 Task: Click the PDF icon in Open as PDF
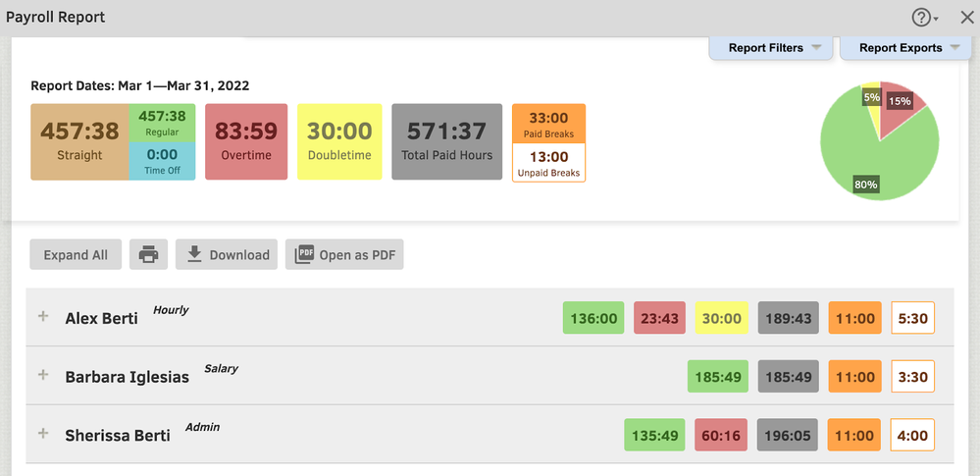(x=304, y=255)
